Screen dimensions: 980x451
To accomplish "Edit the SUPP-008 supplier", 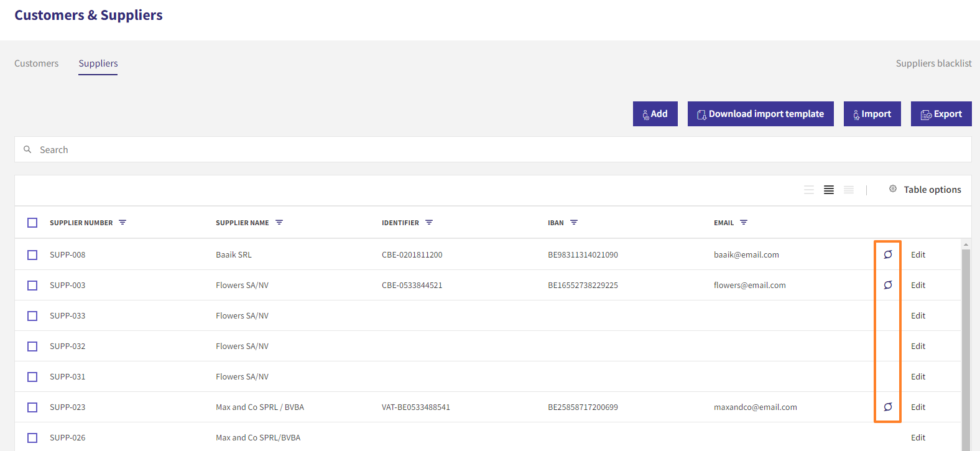I will (x=918, y=254).
